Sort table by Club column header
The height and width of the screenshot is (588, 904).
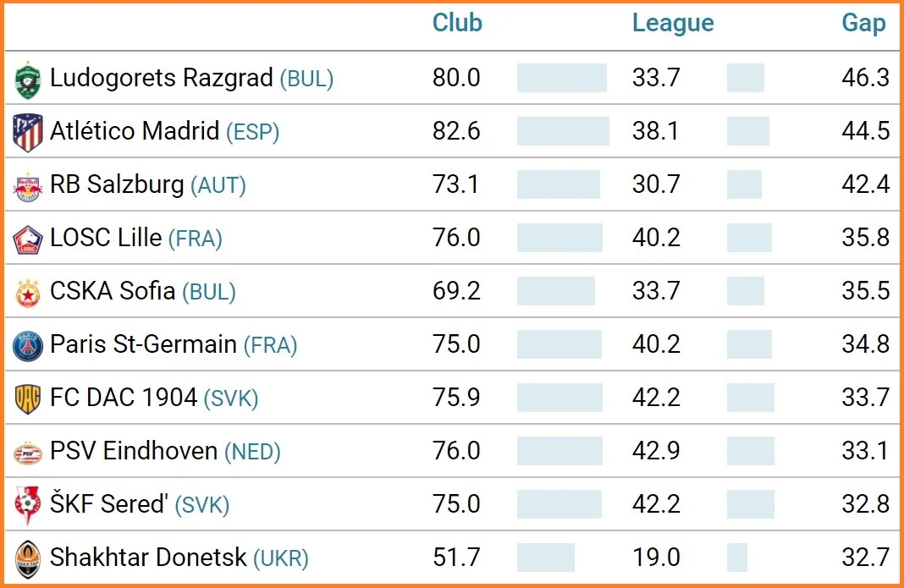point(457,23)
